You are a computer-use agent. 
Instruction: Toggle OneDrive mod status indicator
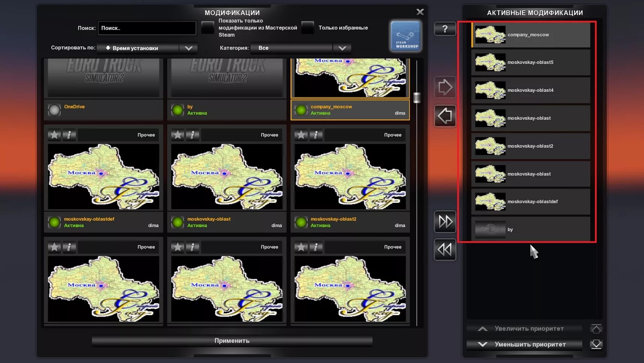pos(54,110)
